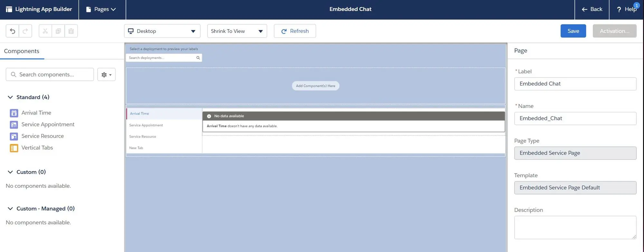Click the Vertical Tabs component icon
Viewport: 644px width, 252px height.
pos(14,148)
